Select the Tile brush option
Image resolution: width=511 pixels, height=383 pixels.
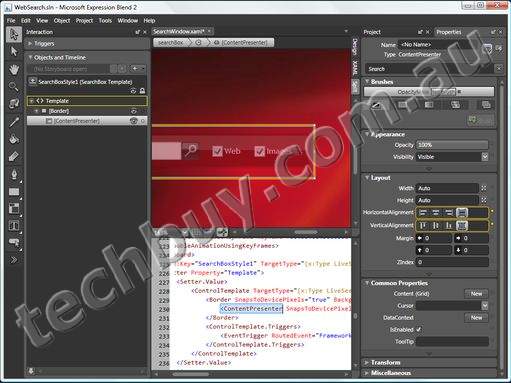(455, 105)
